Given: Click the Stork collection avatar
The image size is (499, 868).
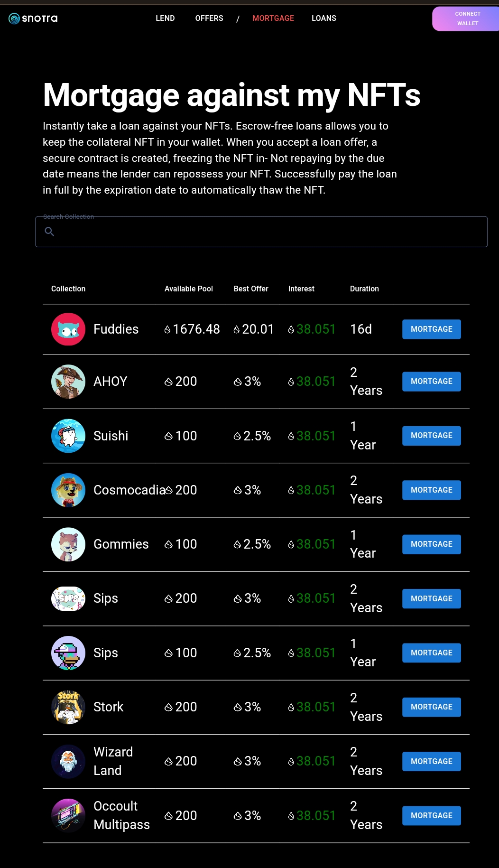Looking at the screenshot, I should click(68, 707).
